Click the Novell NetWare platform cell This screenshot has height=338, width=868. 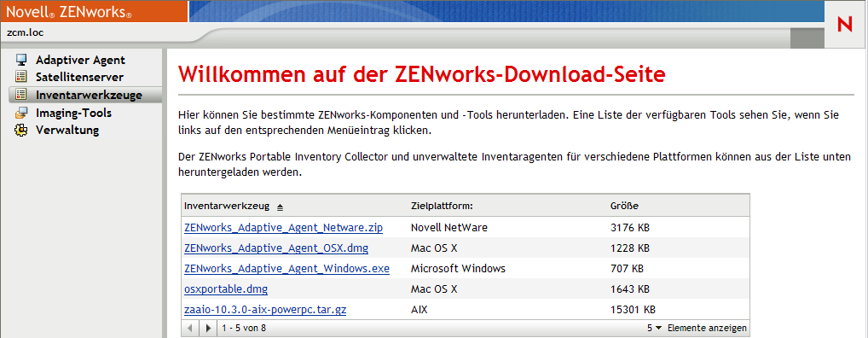click(449, 227)
